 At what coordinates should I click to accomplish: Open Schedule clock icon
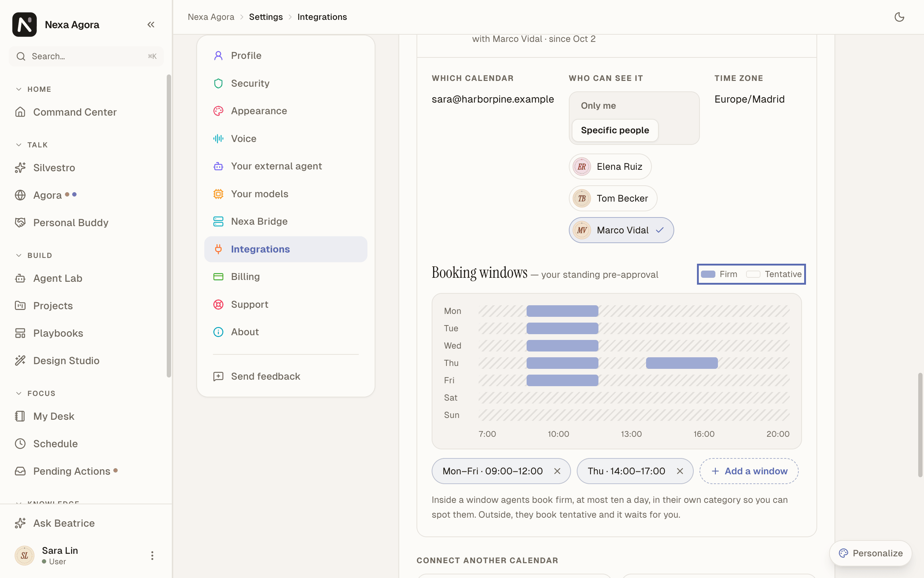coord(20,444)
